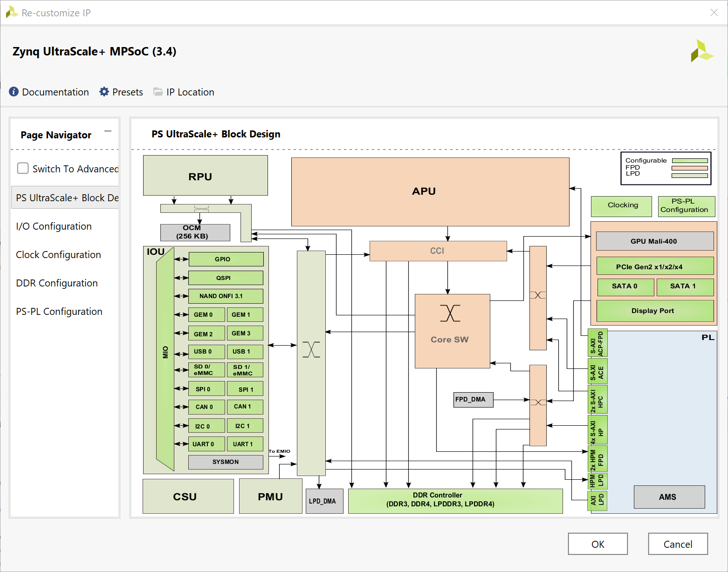Viewport: 728px width, 572px height.
Task: Select the AXI LPD port
Action: pos(598,501)
